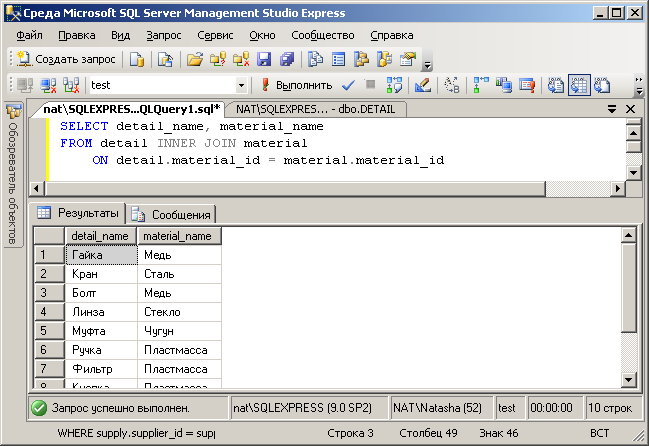
Task: Click the Database Engine Query icon
Action: tap(137, 60)
